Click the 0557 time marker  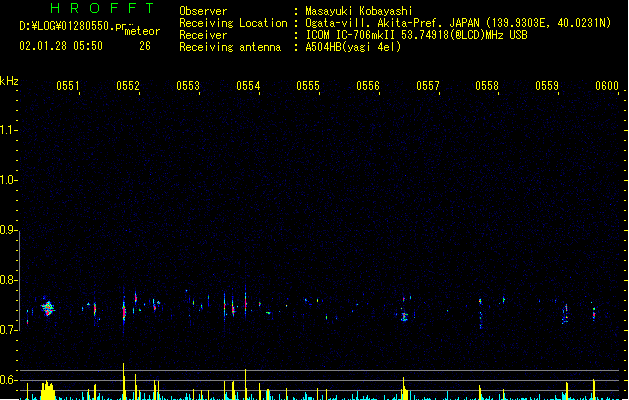[x=428, y=86]
